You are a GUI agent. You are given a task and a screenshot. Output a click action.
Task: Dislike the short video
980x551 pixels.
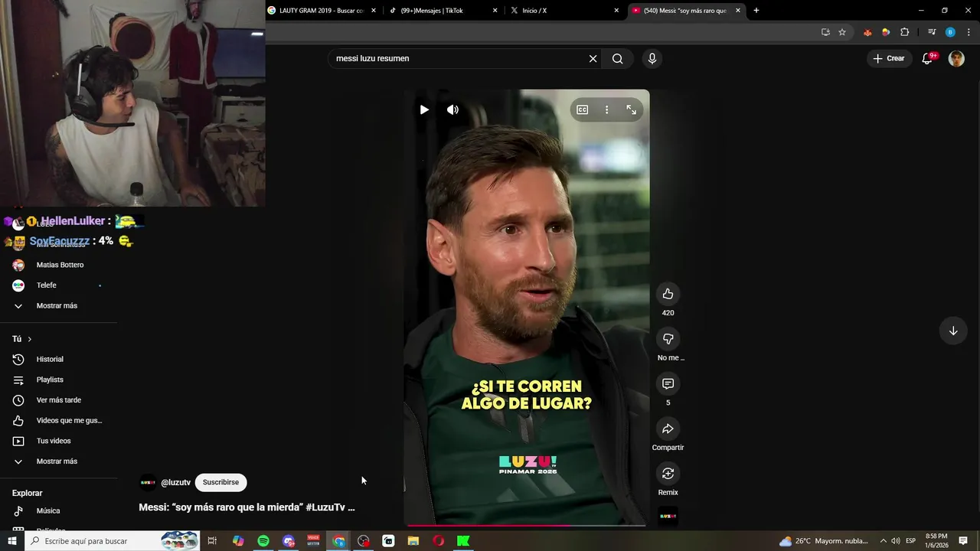coord(668,338)
